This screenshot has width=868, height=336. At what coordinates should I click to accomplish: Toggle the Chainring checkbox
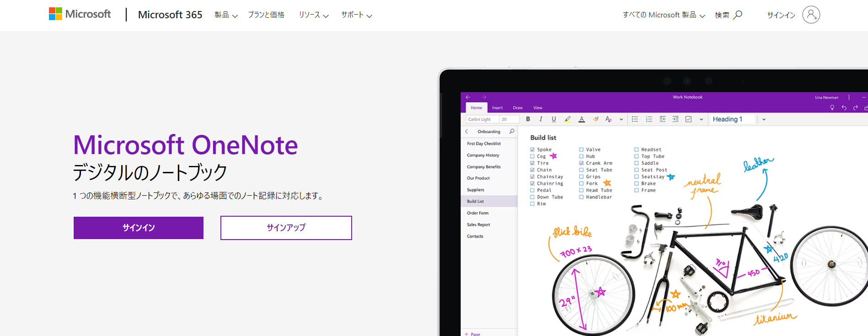tap(532, 183)
